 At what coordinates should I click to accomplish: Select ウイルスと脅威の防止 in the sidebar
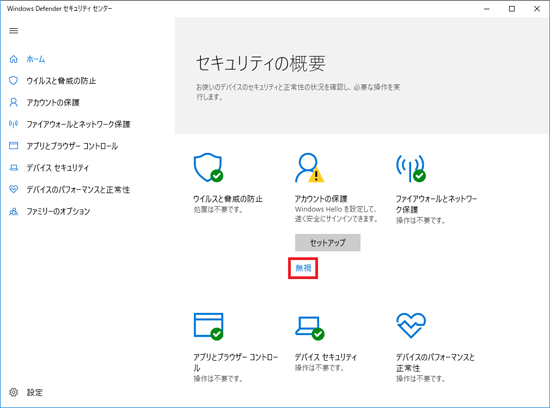click(61, 81)
